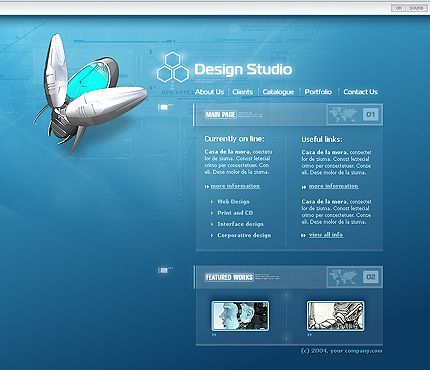
Task: Click the hexagon Design Studio logo
Action: pyautogui.click(x=173, y=67)
